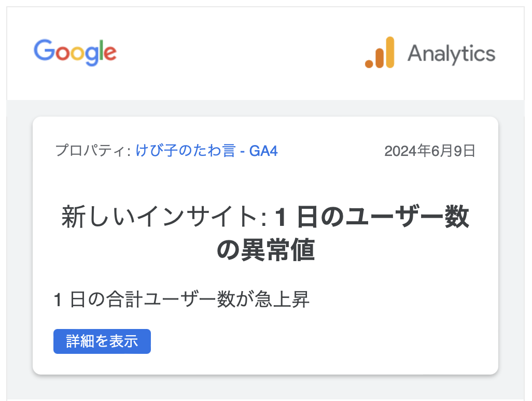Open the けび子のたわ言 - GA4 property link
The height and width of the screenshot is (401, 532).
pos(207,151)
